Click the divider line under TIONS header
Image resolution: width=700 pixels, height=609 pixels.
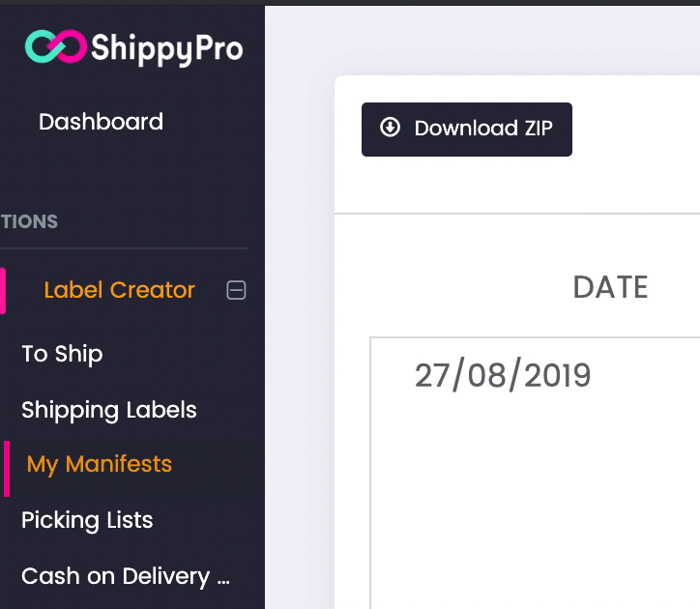[124, 248]
